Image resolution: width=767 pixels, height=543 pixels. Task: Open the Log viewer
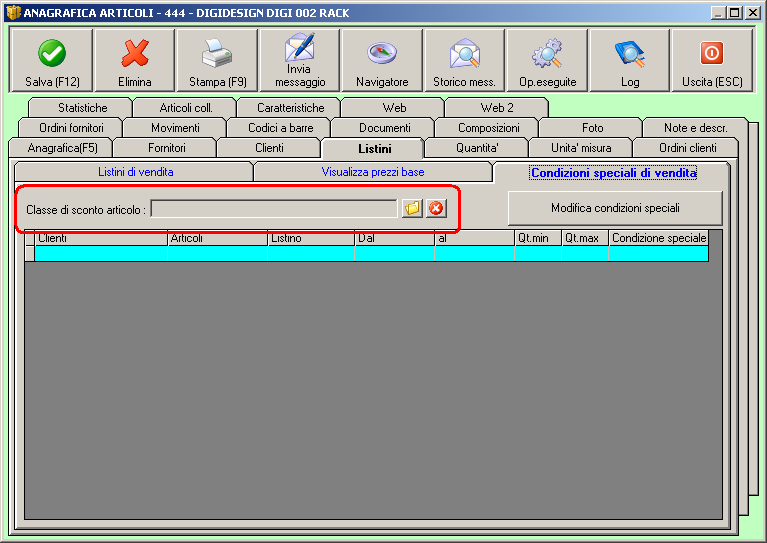pyautogui.click(x=630, y=60)
